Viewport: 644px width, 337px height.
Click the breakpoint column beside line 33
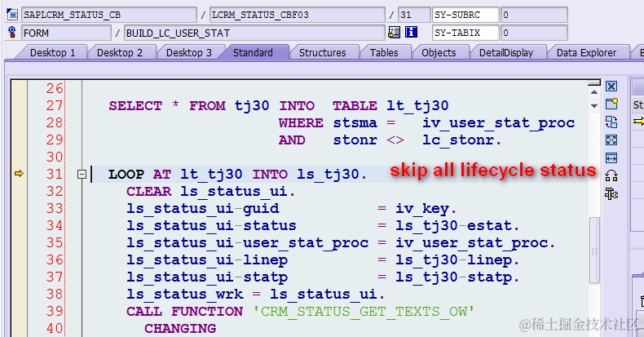(19, 209)
